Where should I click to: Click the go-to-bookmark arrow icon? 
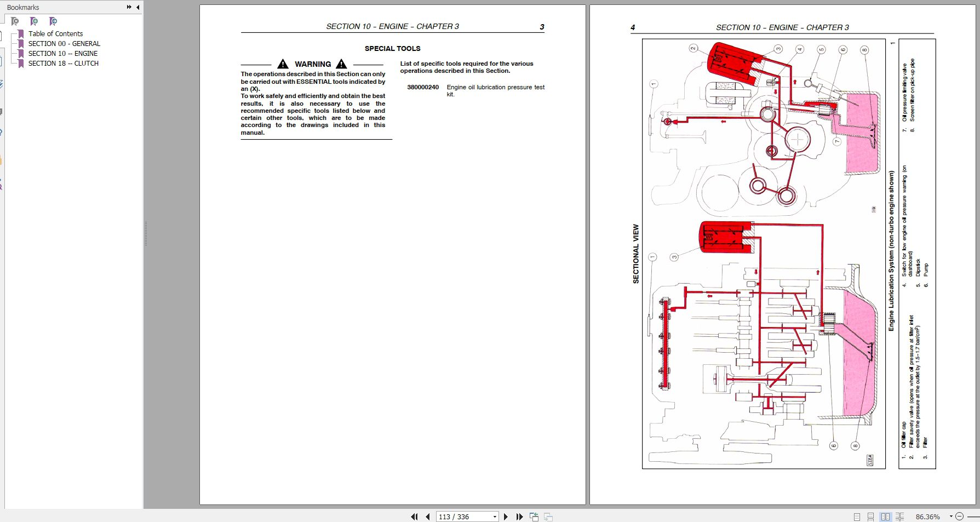[53, 21]
